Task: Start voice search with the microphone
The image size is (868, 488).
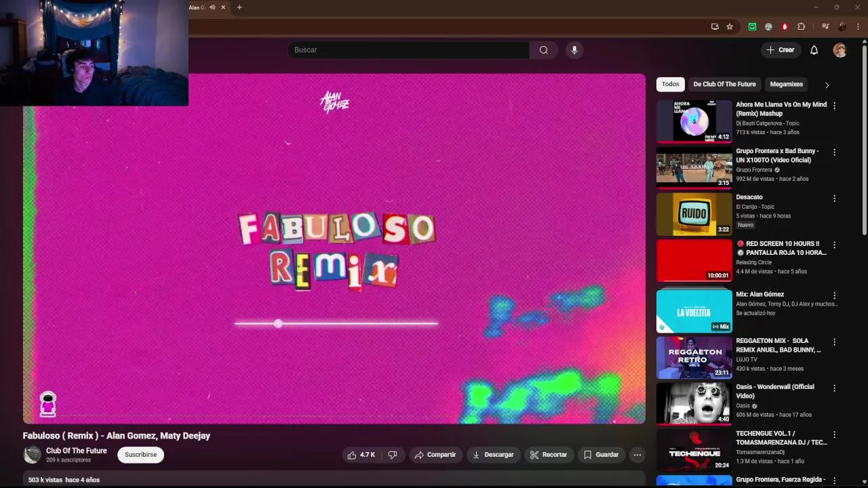Action: click(x=574, y=50)
